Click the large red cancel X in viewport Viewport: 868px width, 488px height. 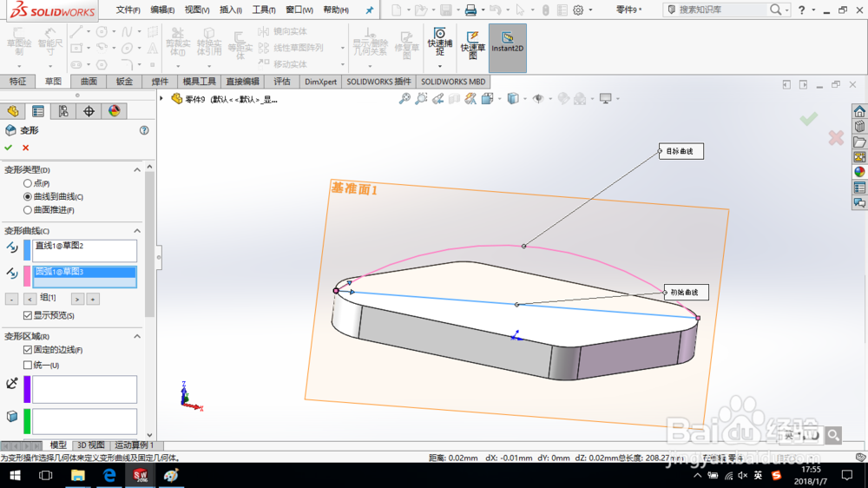click(x=836, y=137)
